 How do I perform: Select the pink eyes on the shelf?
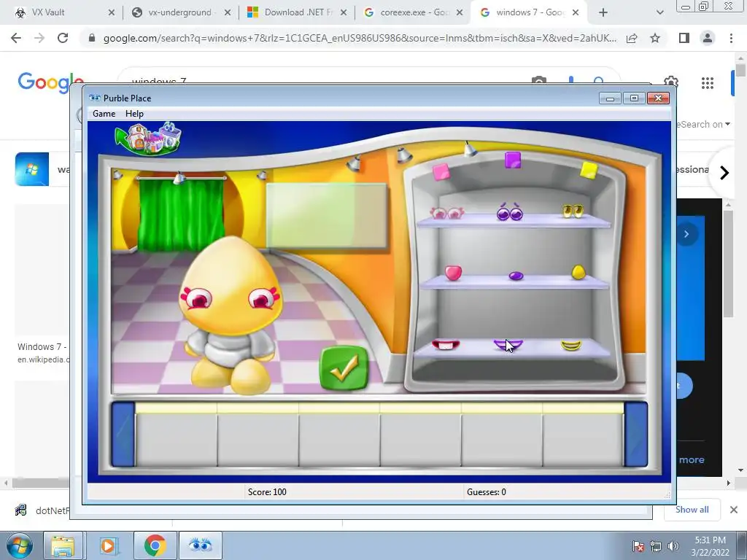coord(447,213)
